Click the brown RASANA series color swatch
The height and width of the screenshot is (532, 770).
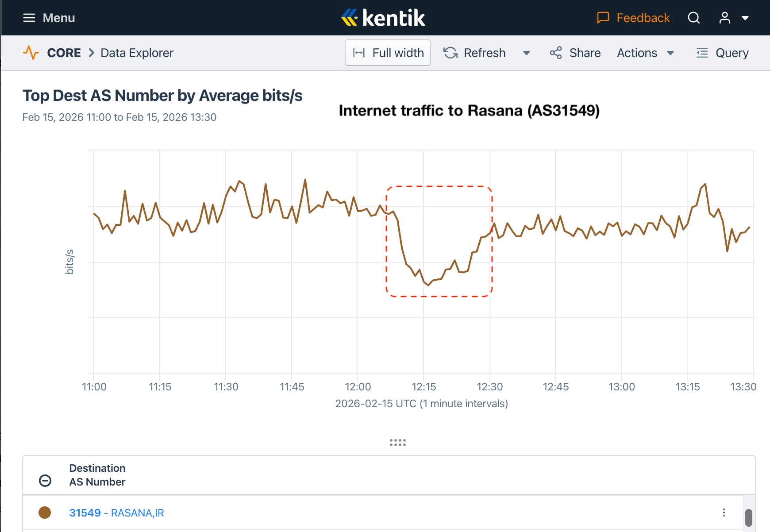pyautogui.click(x=45, y=513)
